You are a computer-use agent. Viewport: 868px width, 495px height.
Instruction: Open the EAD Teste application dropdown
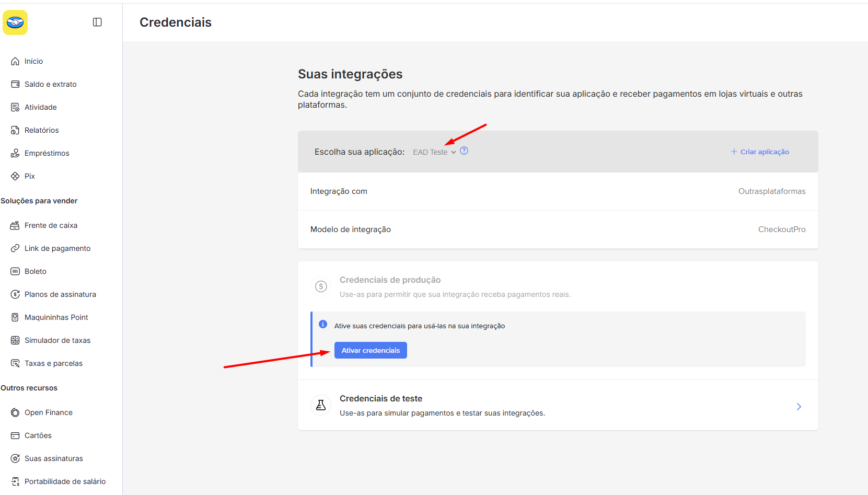point(434,152)
